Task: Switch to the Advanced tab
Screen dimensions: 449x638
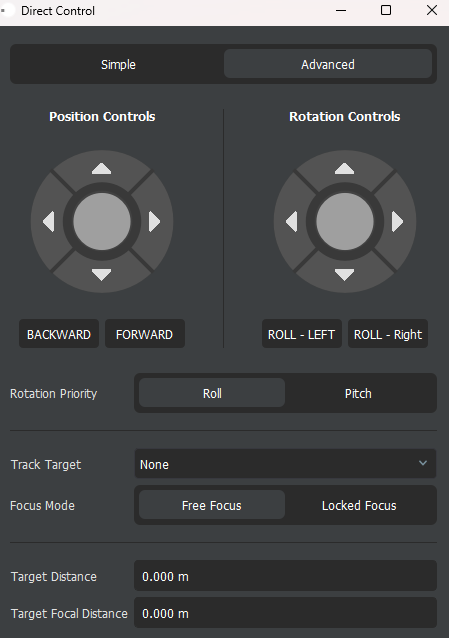Action: tap(328, 64)
